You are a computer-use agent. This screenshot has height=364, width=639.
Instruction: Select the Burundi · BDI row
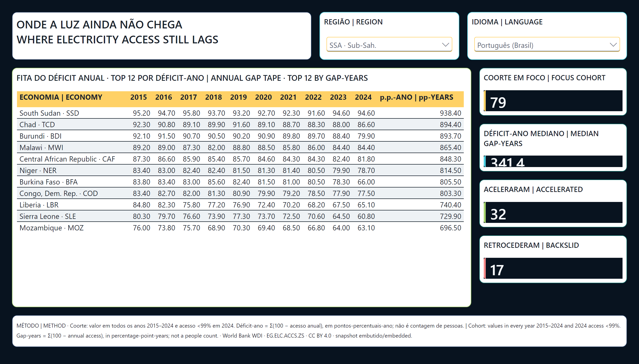coord(240,136)
